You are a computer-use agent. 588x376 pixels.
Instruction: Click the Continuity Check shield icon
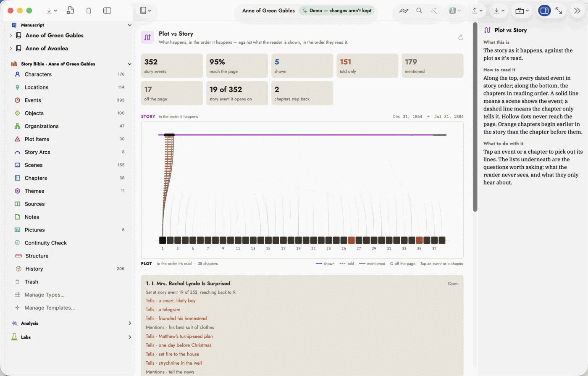pyautogui.click(x=17, y=243)
